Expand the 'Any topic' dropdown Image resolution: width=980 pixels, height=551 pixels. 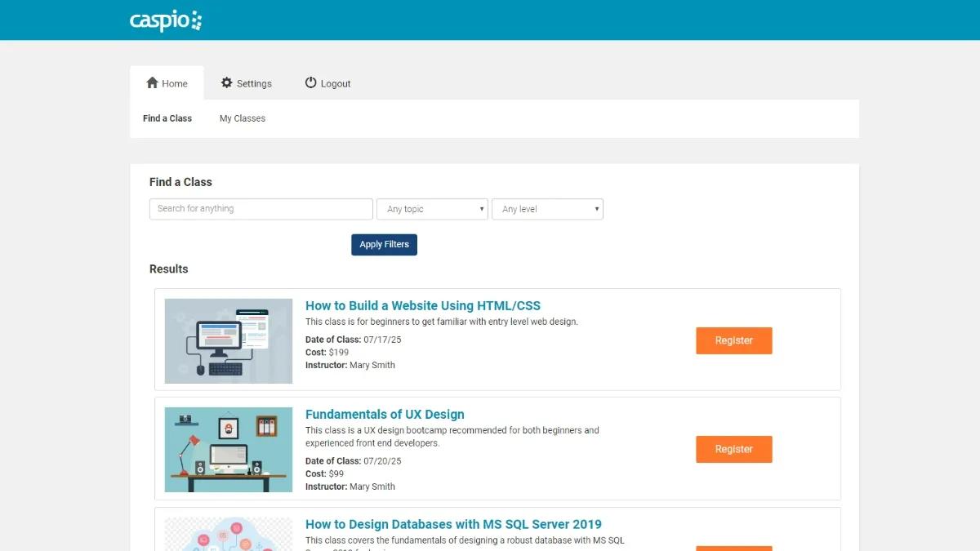click(432, 209)
